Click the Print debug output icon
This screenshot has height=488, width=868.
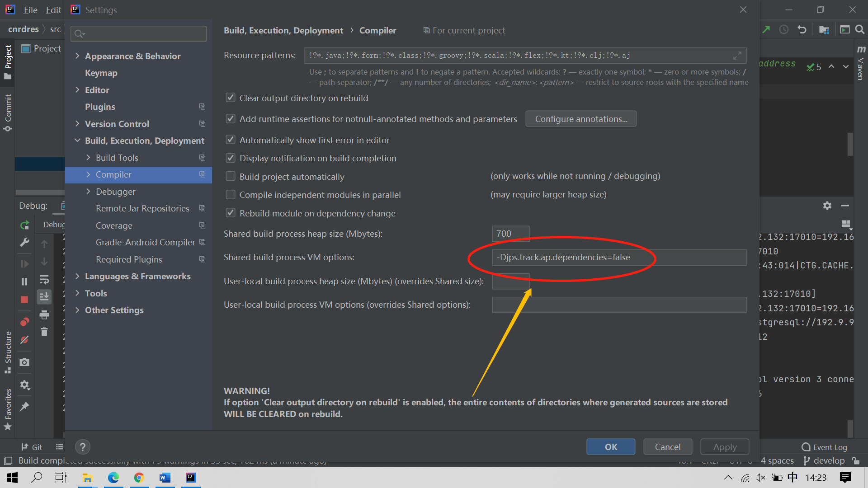(44, 315)
